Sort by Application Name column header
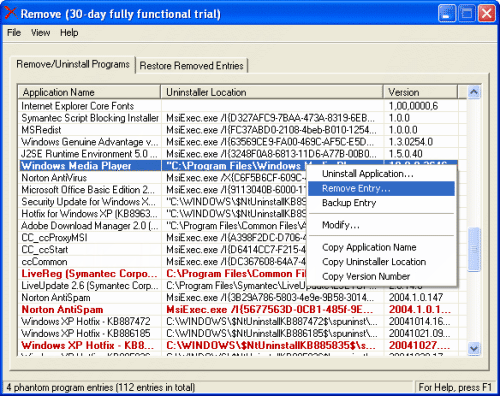The height and width of the screenshot is (396, 500). [x=89, y=92]
